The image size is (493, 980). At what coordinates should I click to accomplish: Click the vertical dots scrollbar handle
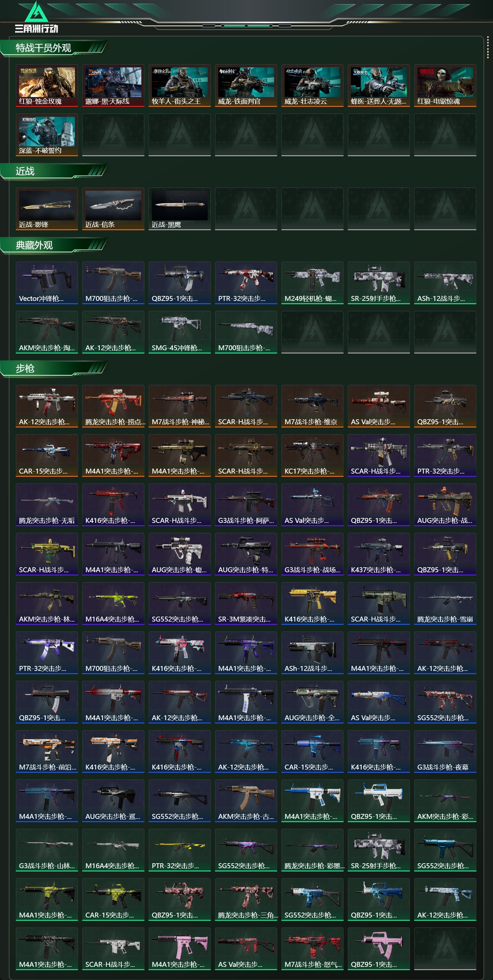pyautogui.click(x=488, y=48)
